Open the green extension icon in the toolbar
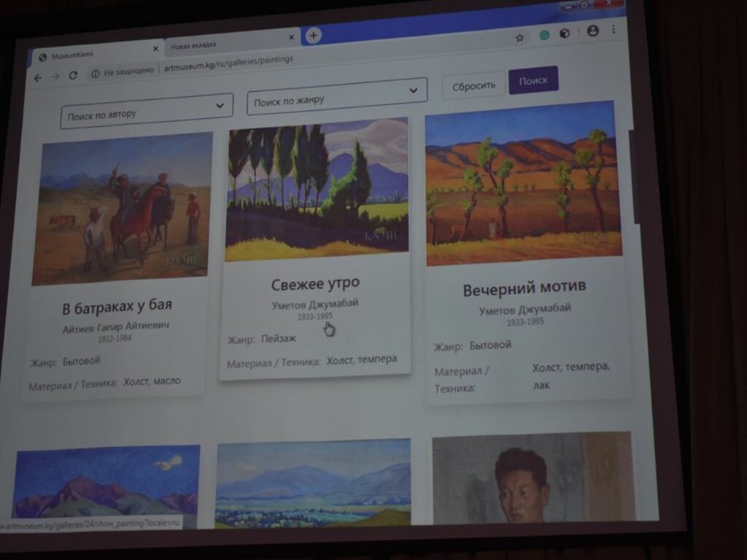 543,35
